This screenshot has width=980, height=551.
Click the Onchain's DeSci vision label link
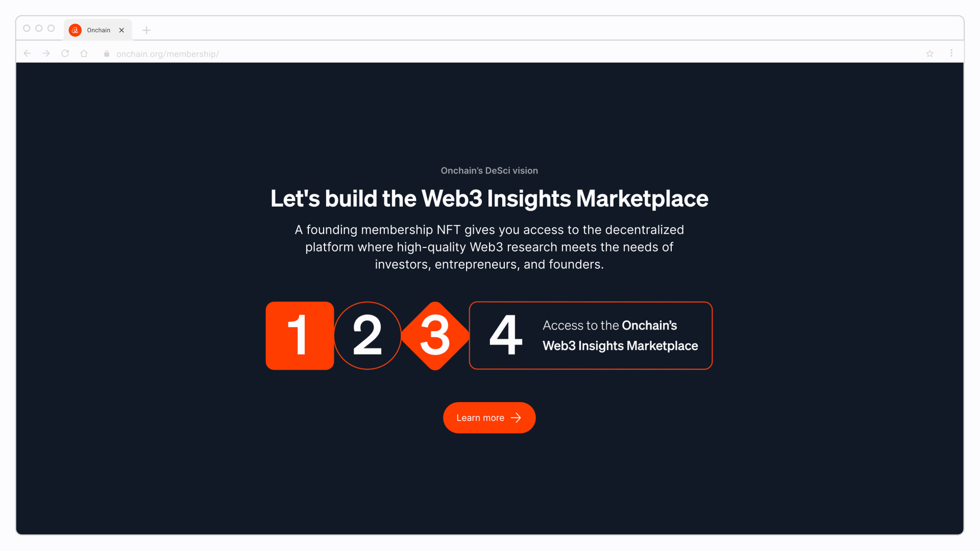coord(489,170)
